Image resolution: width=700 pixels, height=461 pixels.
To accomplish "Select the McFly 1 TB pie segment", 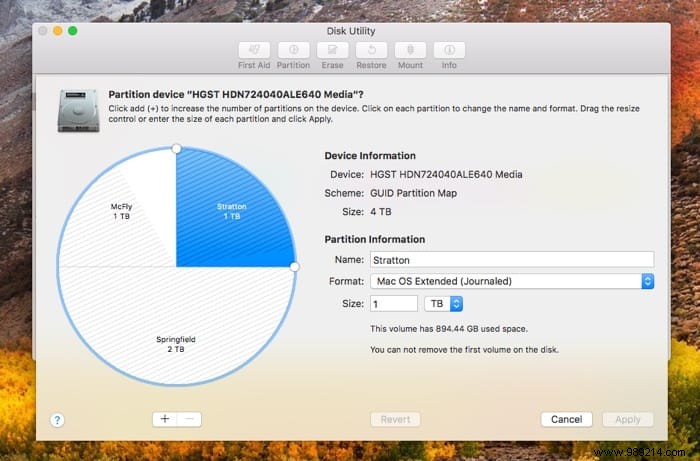I will click(x=121, y=211).
